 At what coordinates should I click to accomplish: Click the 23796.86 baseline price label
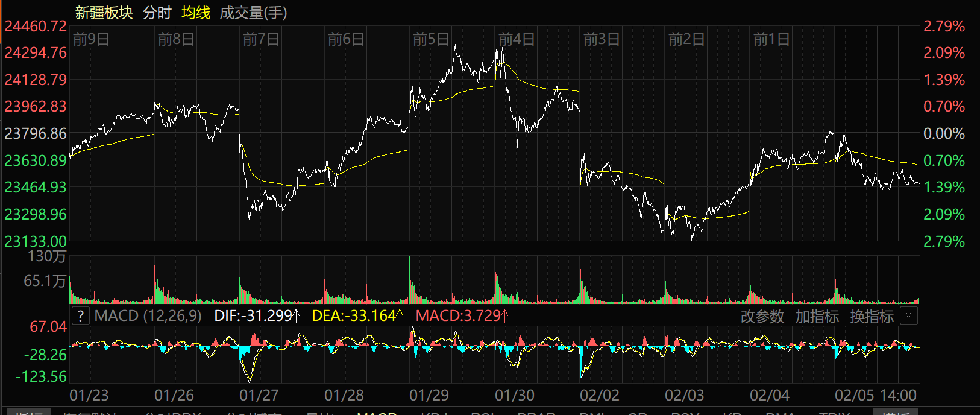click(36, 133)
